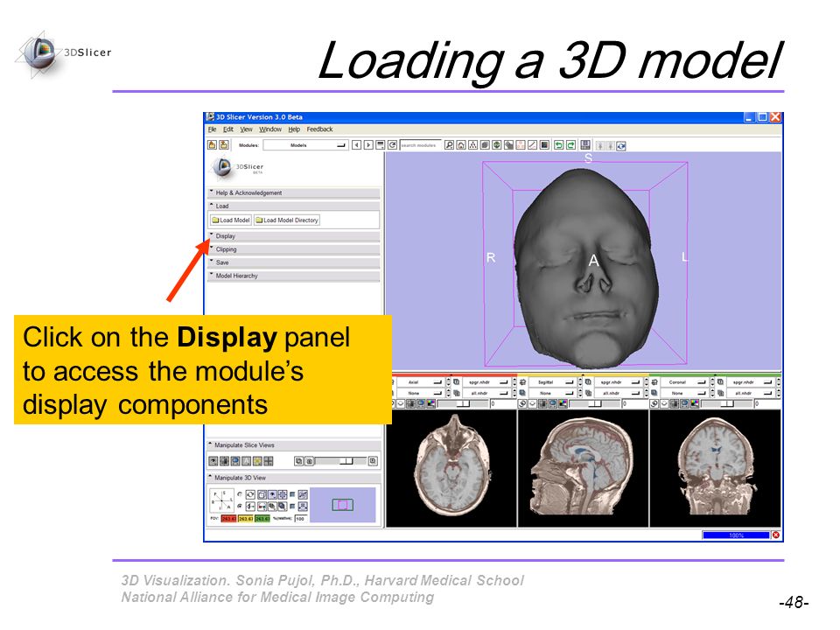Viewport: 840px width, 630px height.
Task: Click the Home module icon in toolbar
Action: coord(461,145)
